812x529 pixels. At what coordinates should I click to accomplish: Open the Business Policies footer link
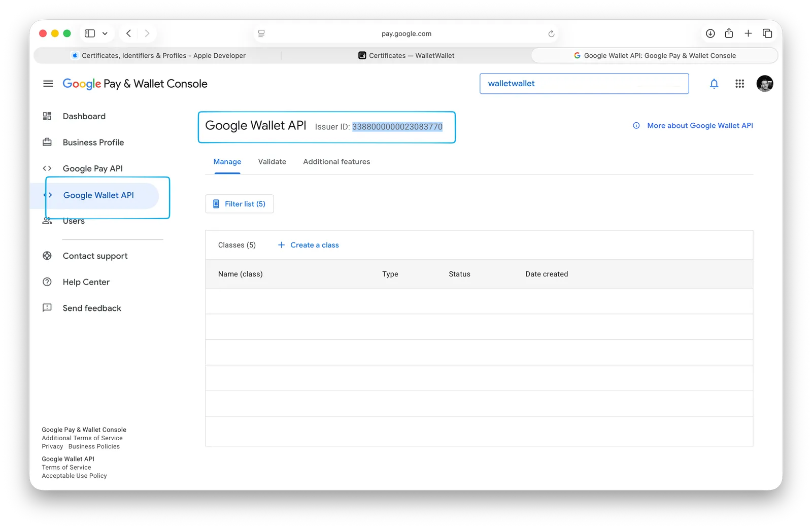[94, 447]
